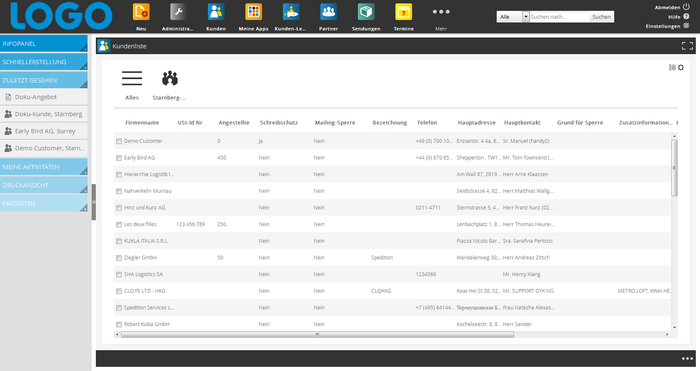Open the Robert Kukla GmbH customer row
Image resolution: width=700 pixels, height=371 pixels.
(392, 324)
